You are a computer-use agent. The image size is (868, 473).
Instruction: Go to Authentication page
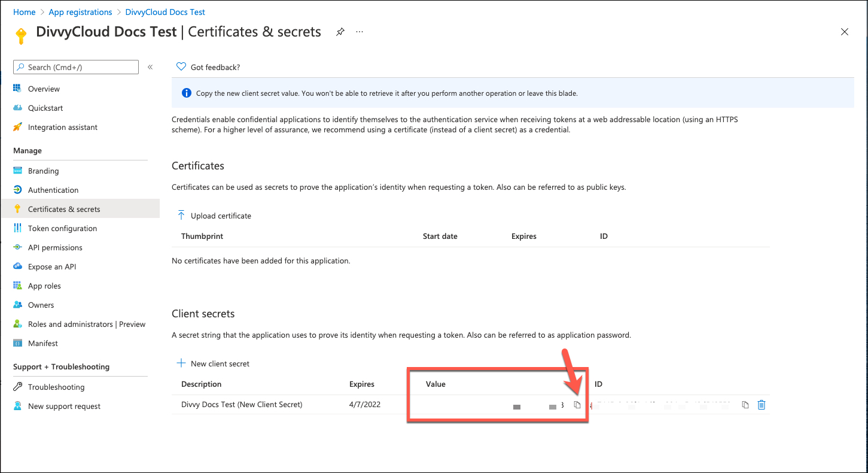click(x=53, y=190)
